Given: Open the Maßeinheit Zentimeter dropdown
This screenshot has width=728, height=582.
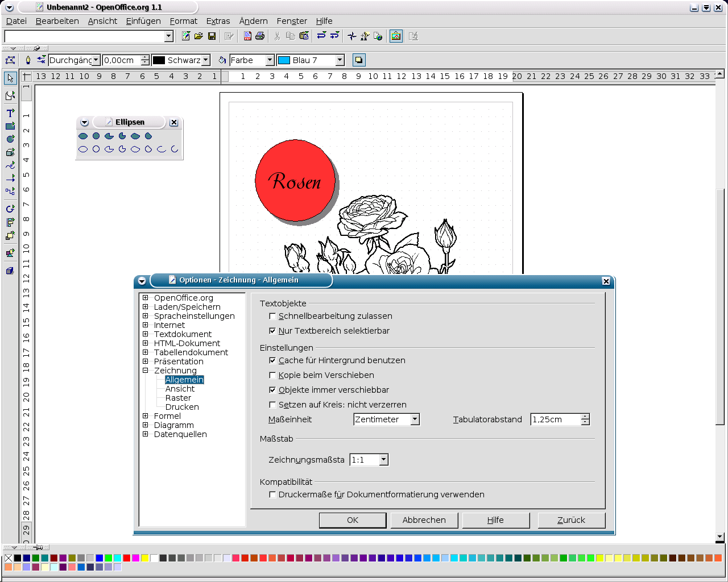Looking at the screenshot, I should click(415, 419).
